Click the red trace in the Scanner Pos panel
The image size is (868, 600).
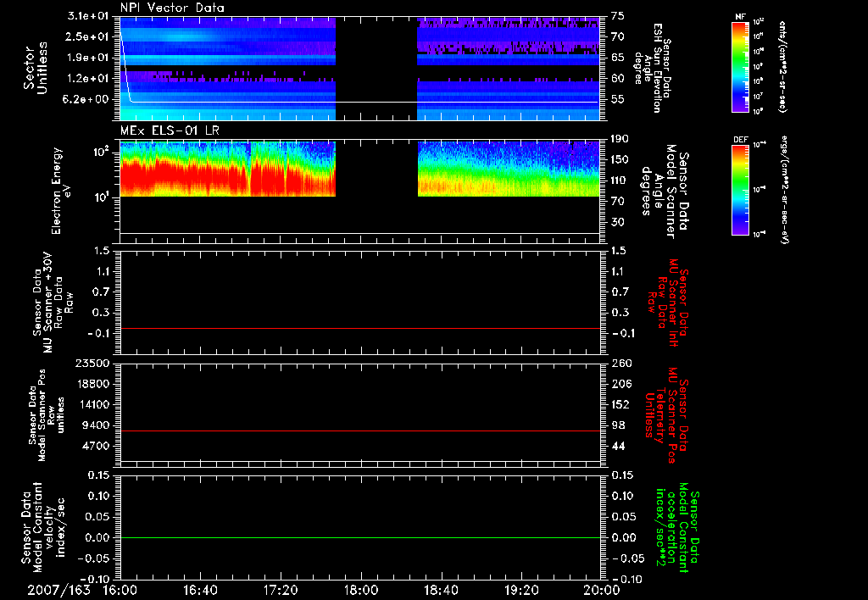(359, 431)
